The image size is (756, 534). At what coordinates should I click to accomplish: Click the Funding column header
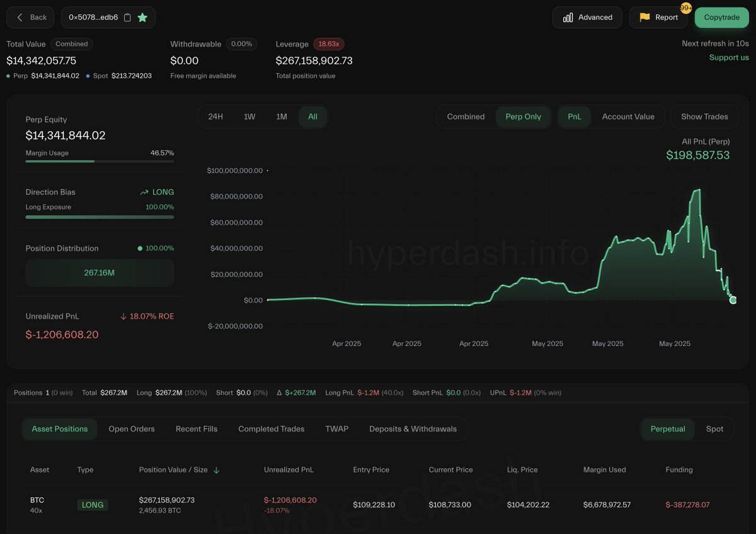679,470
